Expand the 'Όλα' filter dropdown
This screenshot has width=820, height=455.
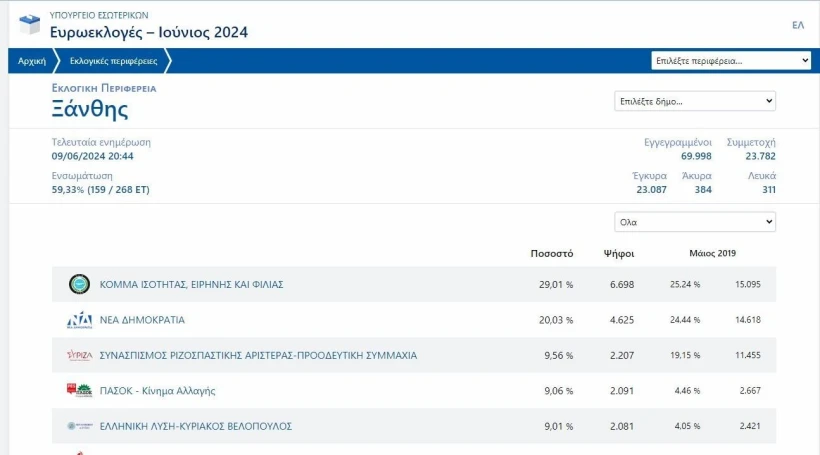[694, 222]
